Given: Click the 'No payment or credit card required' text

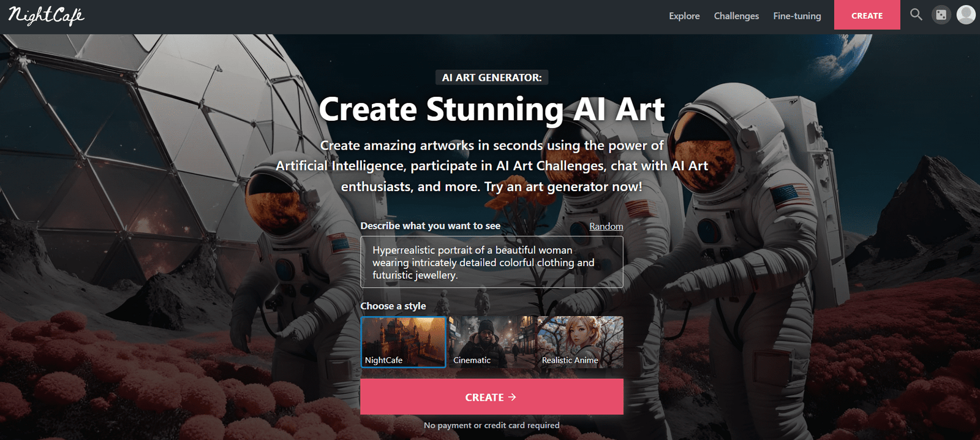Looking at the screenshot, I should pos(492,425).
